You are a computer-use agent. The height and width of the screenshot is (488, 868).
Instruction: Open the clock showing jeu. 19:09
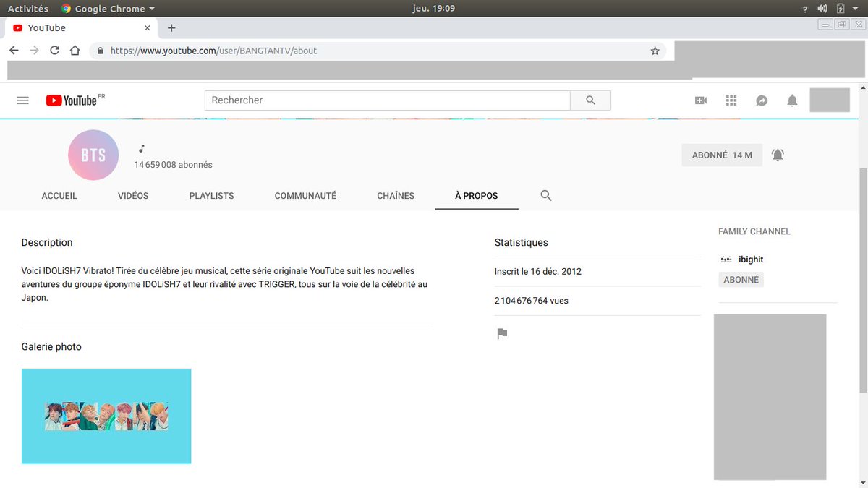click(434, 9)
